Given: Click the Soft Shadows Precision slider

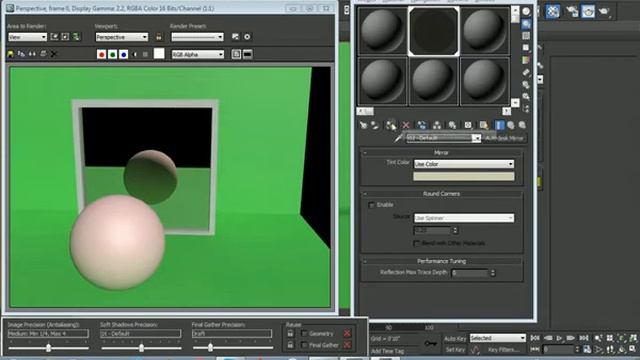Looking at the screenshot, I should click(x=141, y=348).
